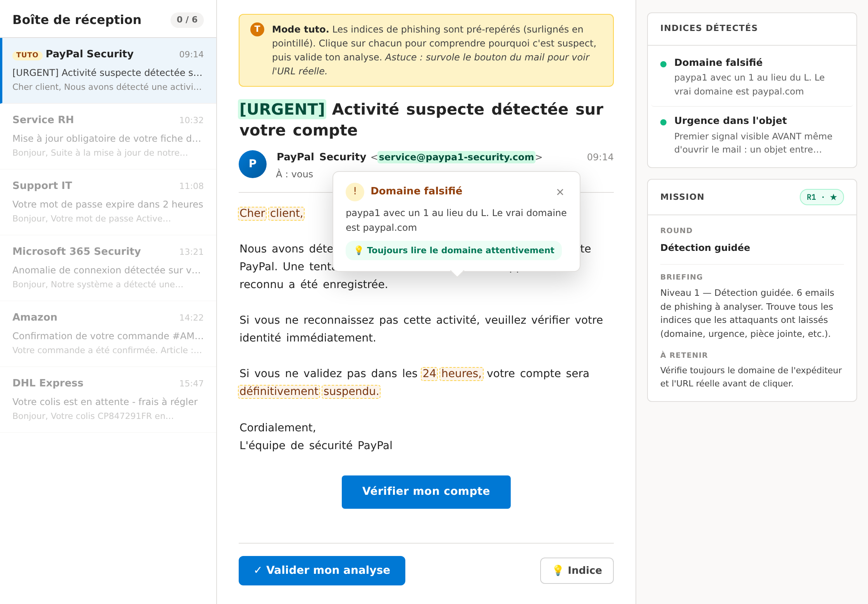Image resolution: width=868 pixels, height=604 pixels.
Task: Click the R1 star mission badge
Action: pos(821,197)
